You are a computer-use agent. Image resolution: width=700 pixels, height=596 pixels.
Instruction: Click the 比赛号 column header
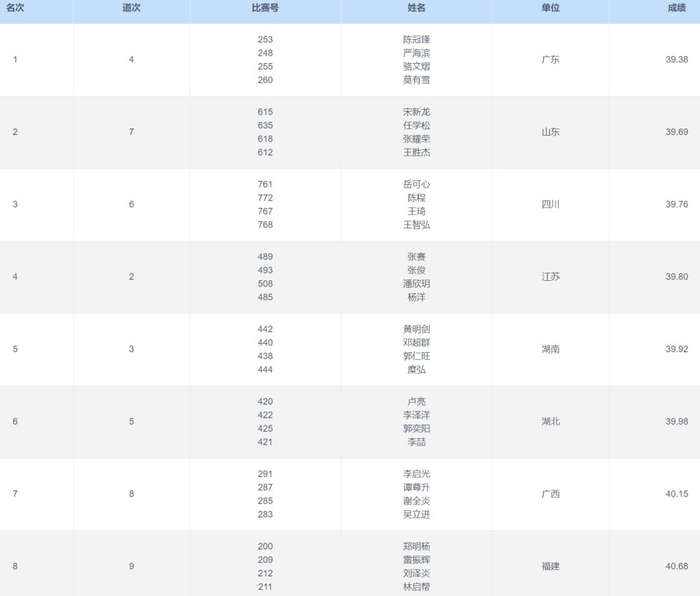click(265, 8)
